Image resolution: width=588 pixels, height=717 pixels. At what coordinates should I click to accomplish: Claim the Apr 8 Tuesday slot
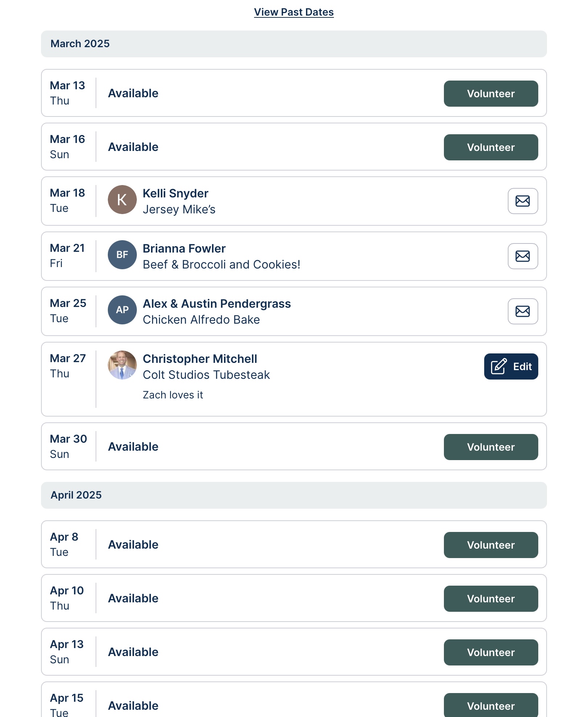click(x=491, y=545)
